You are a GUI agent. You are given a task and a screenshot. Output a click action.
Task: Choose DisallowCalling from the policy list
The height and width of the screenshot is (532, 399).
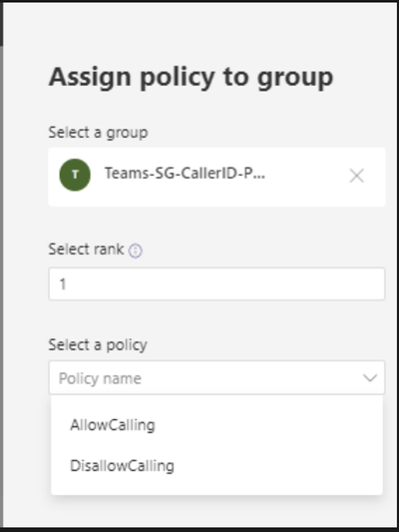[x=122, y=466]
